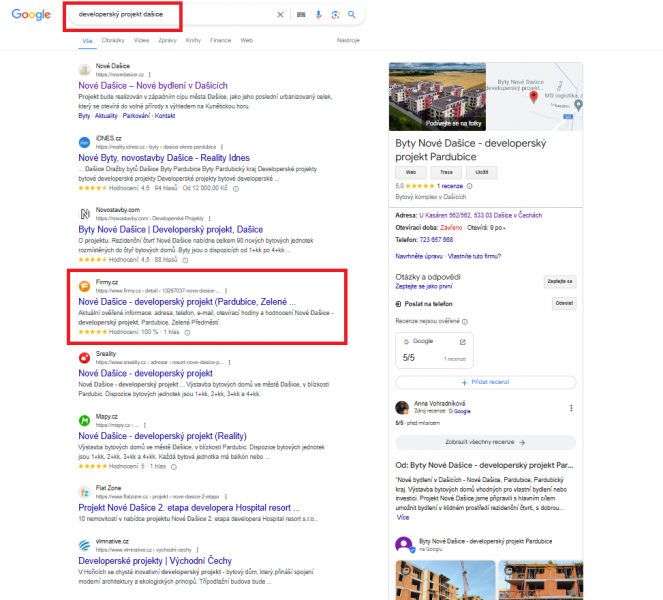The height and width of the screenshot is (600, 663).
Task: Click the Uložit save button
Action: point(482,172)
